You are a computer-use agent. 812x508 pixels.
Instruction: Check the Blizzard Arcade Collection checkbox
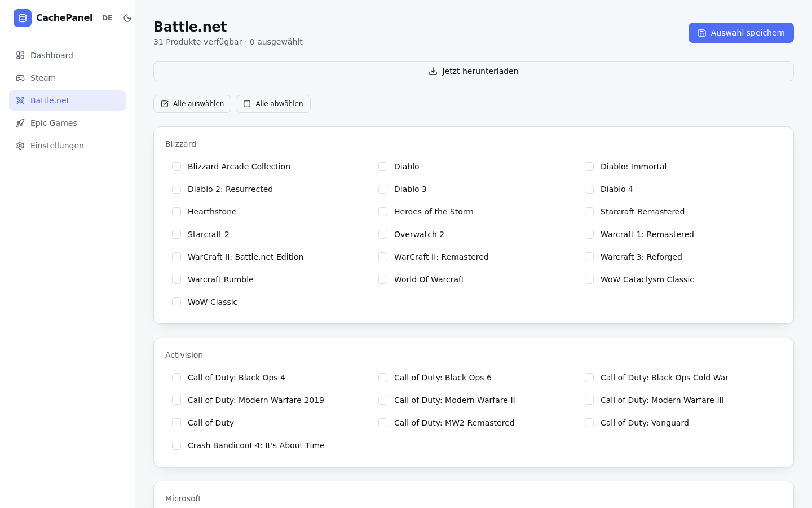176,167
